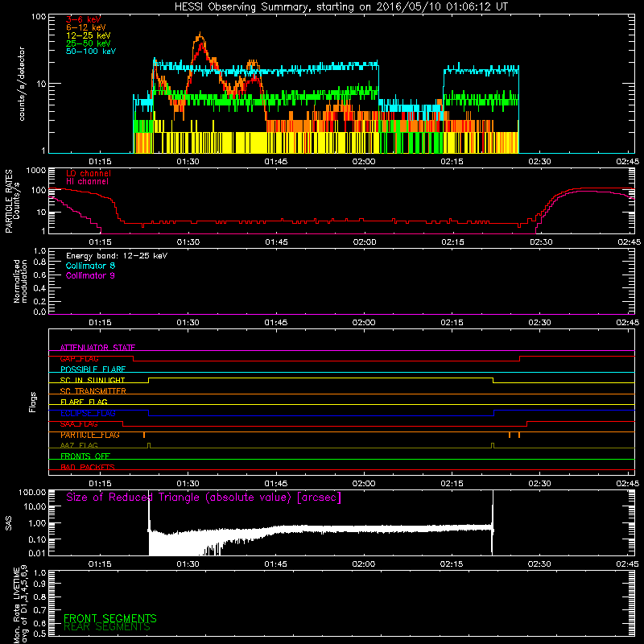Click the 'Energy band: 12-25 keV' text
This screenshot has width=644, height=644.
click(x=117, y=256)
